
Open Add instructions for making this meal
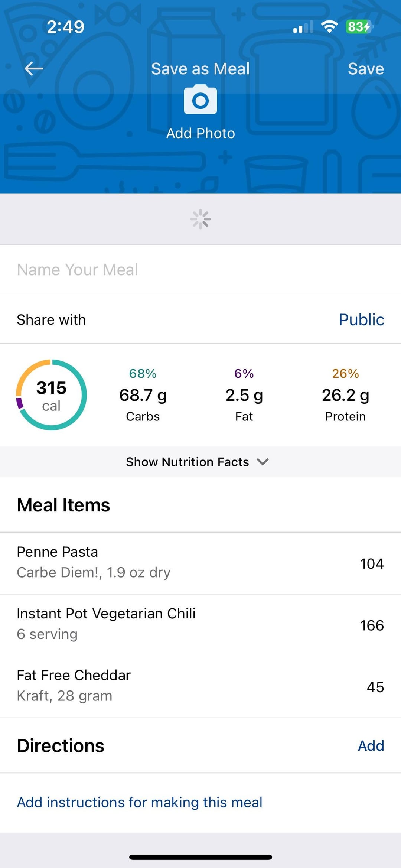140,802
